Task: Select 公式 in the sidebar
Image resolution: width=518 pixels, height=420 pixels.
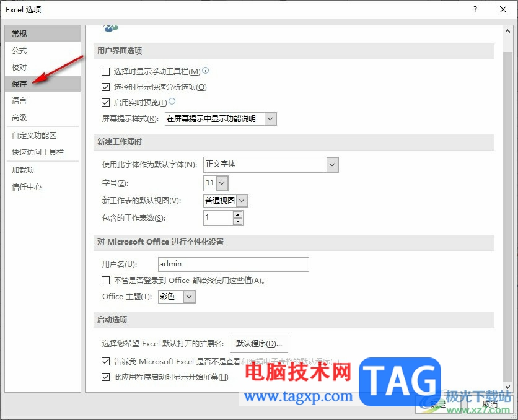Action: coord(43,51)
